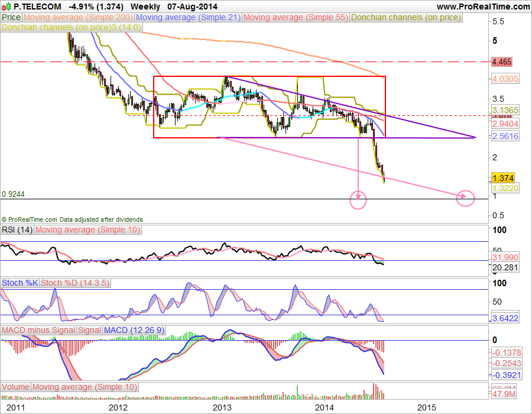Click the 2.5616 moving average value tag
Image resolution: width=532 pixels, height=414 pixels.
(505, 136)
